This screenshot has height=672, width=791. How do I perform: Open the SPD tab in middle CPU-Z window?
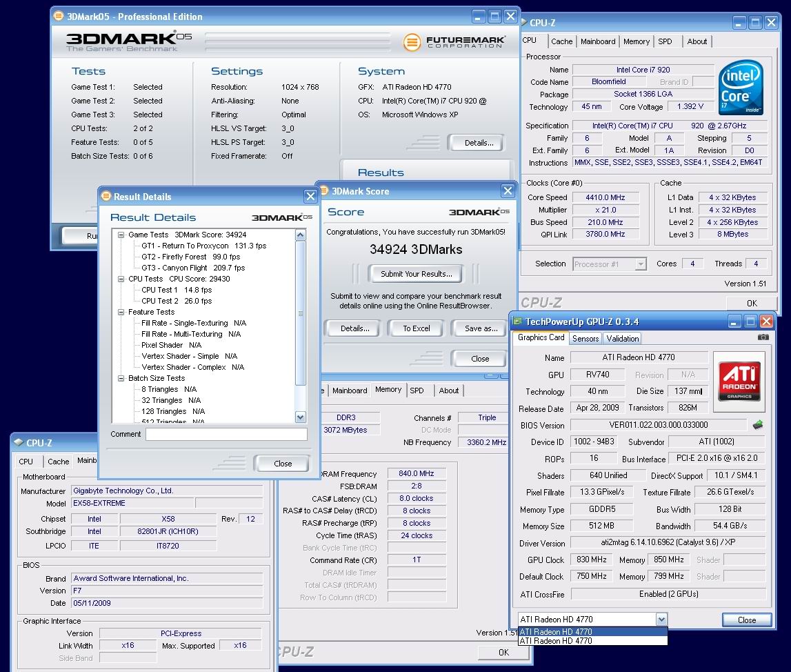tap(417, 391)
